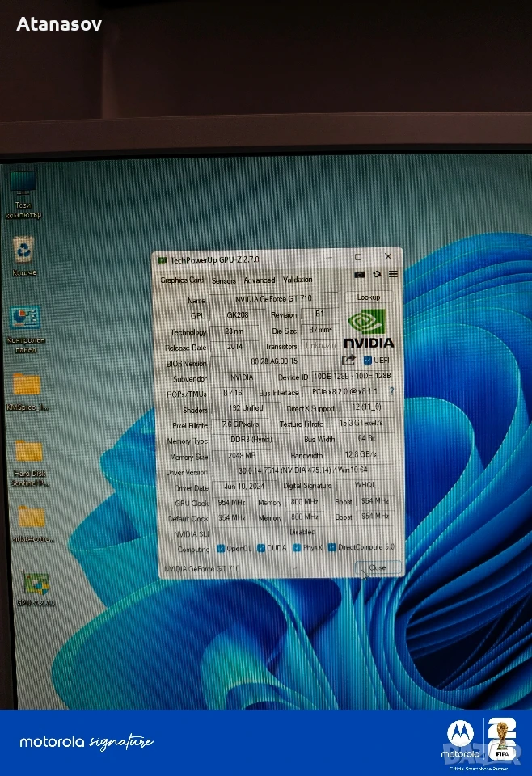The width and height of the screenshot is (532, 776).
Task: Click the Transistors value Unknown
Action: pyautogui.click(x=319, y=345)
